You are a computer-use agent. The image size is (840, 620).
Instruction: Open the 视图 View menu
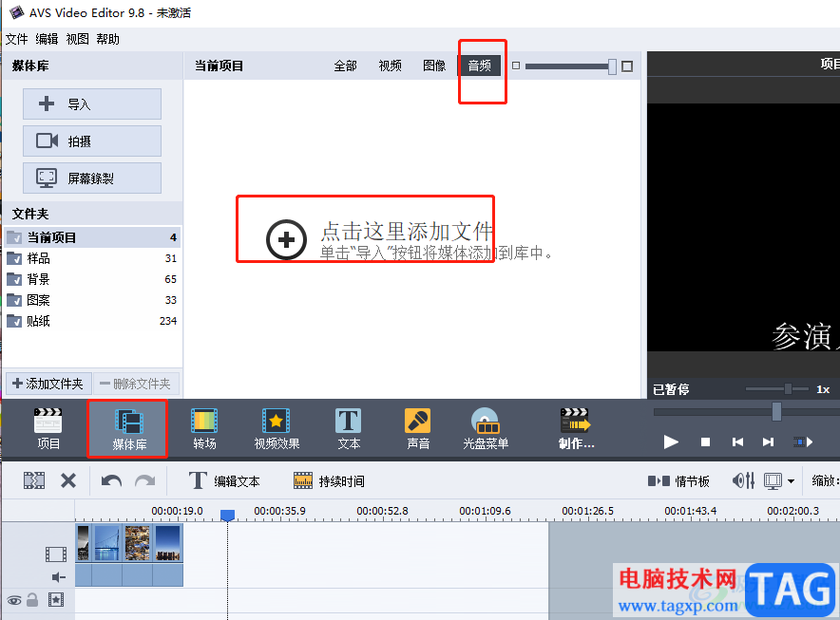[77, 39]
